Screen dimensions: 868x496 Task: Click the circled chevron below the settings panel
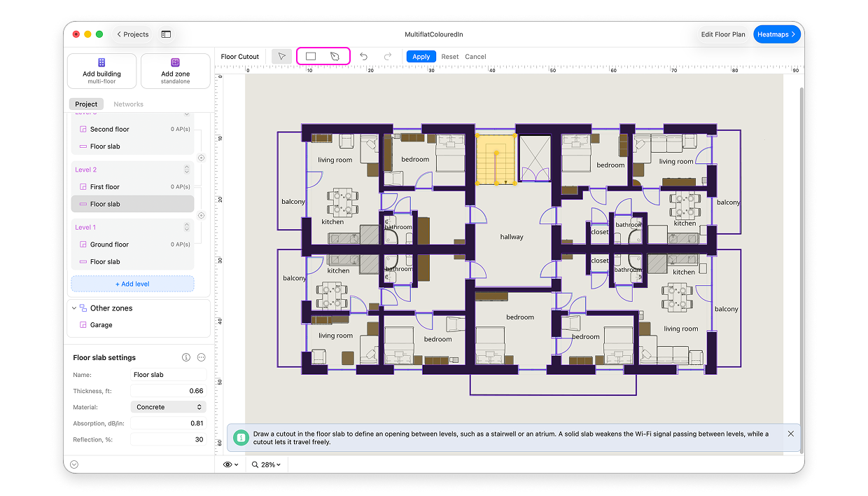(x=74, y=464)
